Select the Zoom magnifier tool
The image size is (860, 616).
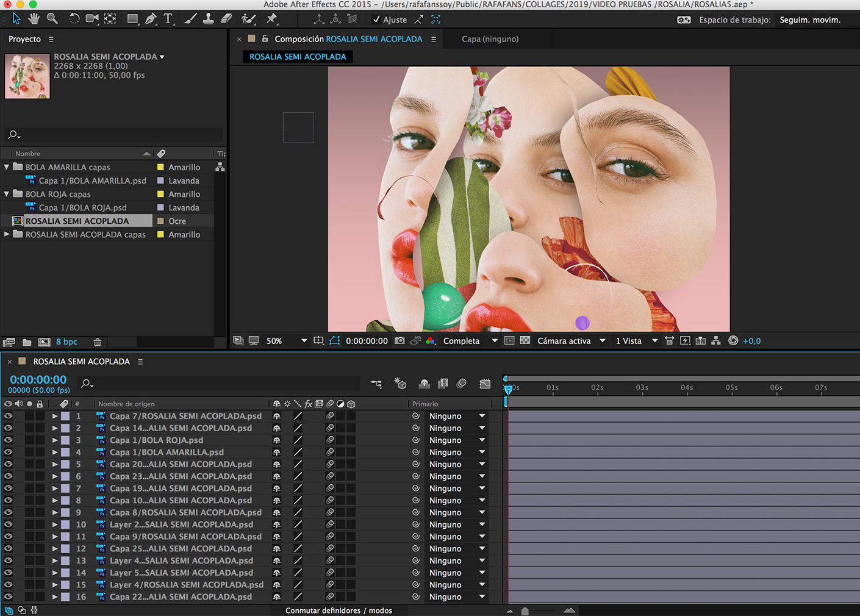pos(52,19)
